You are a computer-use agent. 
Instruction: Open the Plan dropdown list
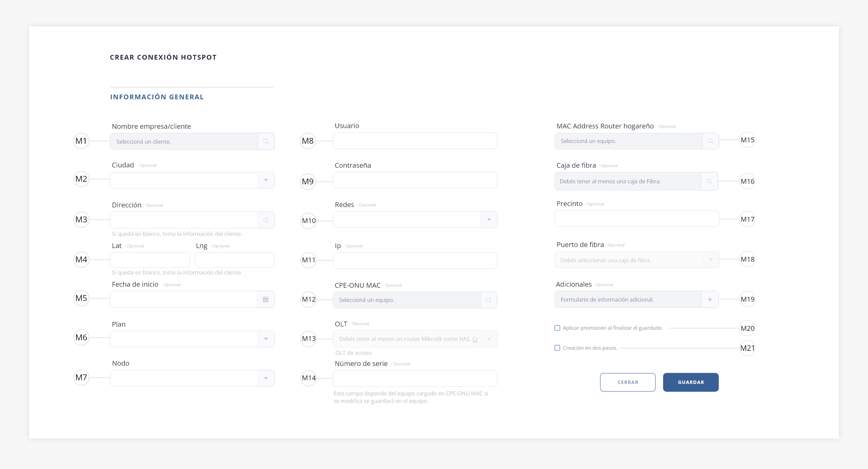[x=266, y=339]
